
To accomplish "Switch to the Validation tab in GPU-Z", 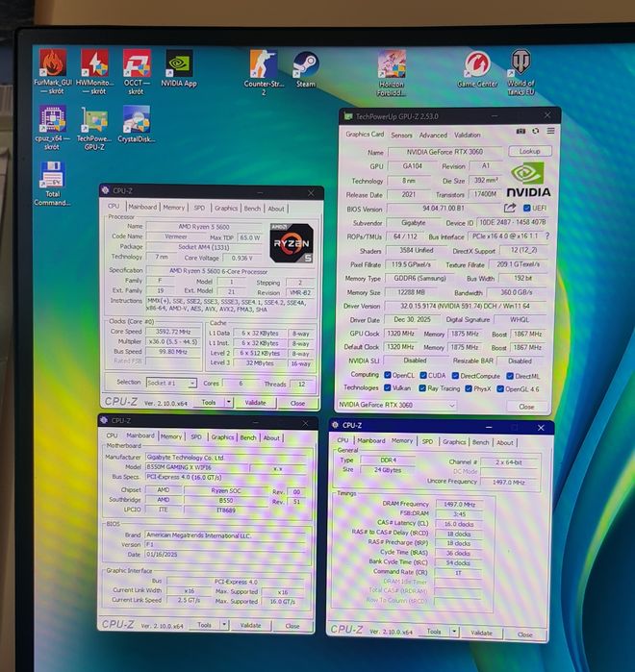I will click(468, 135).
